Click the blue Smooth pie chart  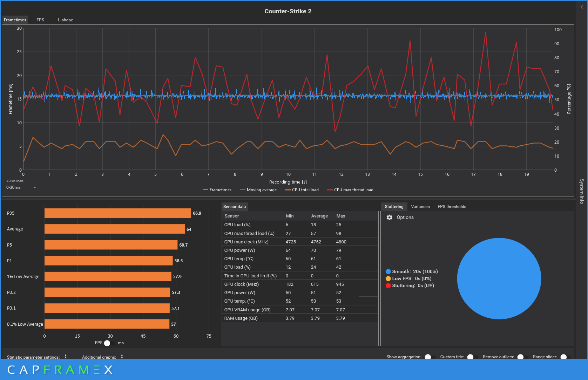click(x=499, y=279)
